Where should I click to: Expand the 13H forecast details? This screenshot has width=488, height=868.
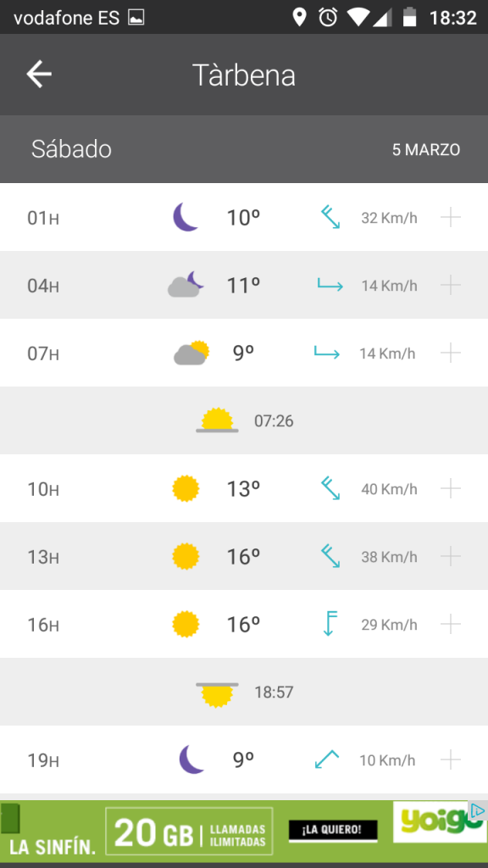[x=451, y=556]
